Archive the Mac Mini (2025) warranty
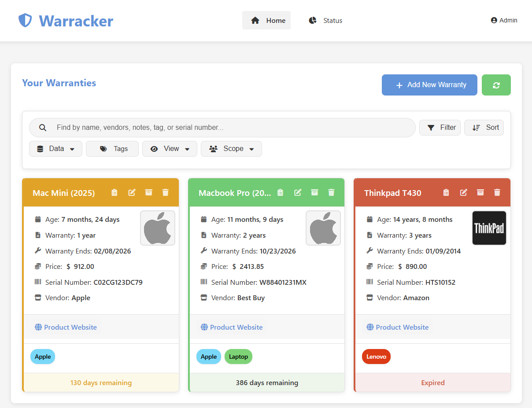 [x=149, y=192]
